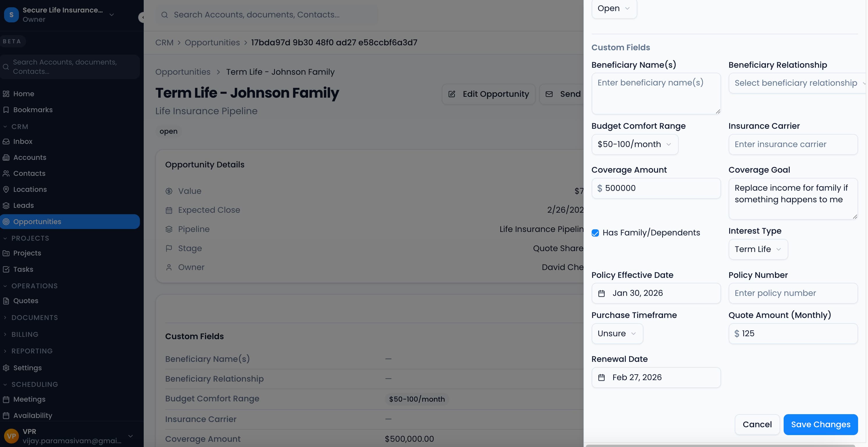The image size is (868, 447).
Task: Select Opportunities in the sidebar navigation
Action: [x=37, y=221]
